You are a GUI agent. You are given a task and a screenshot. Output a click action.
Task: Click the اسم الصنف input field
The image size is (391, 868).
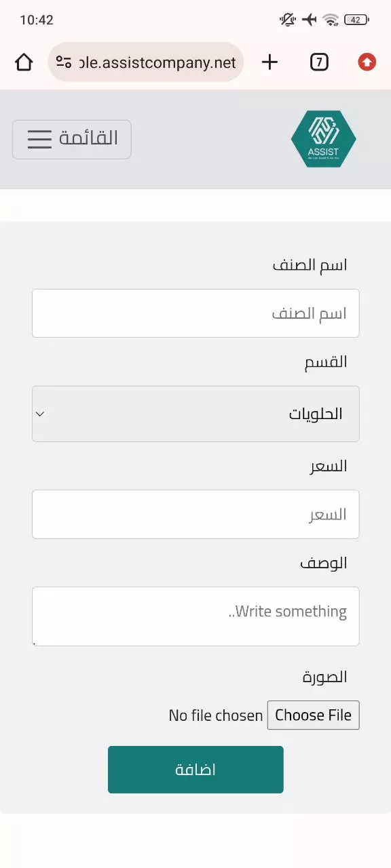(x=195, y=313)
